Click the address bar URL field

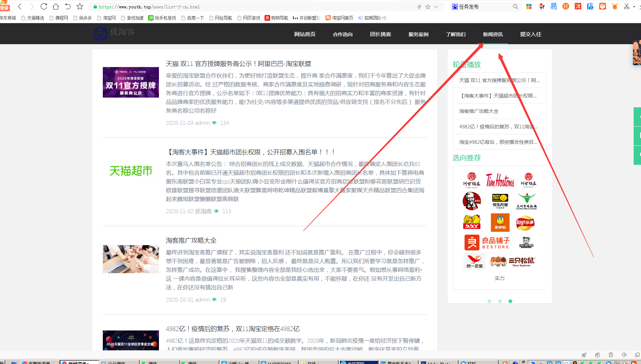[x=253, y=7]
